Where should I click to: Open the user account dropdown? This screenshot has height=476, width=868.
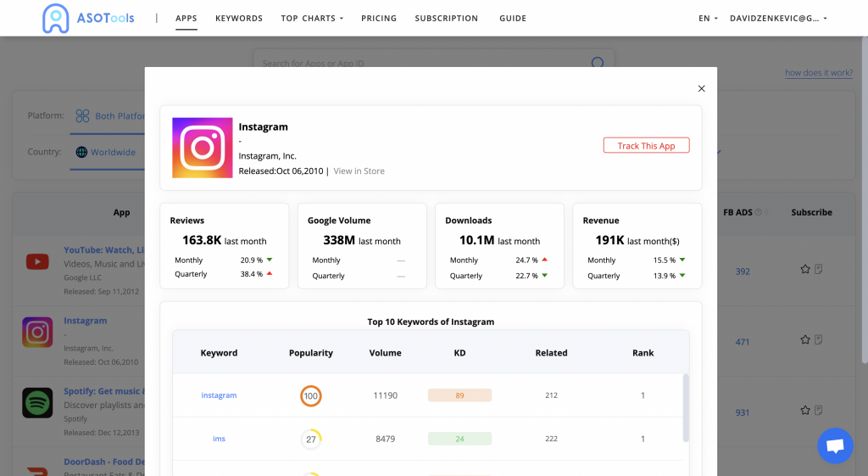point(778,19)
